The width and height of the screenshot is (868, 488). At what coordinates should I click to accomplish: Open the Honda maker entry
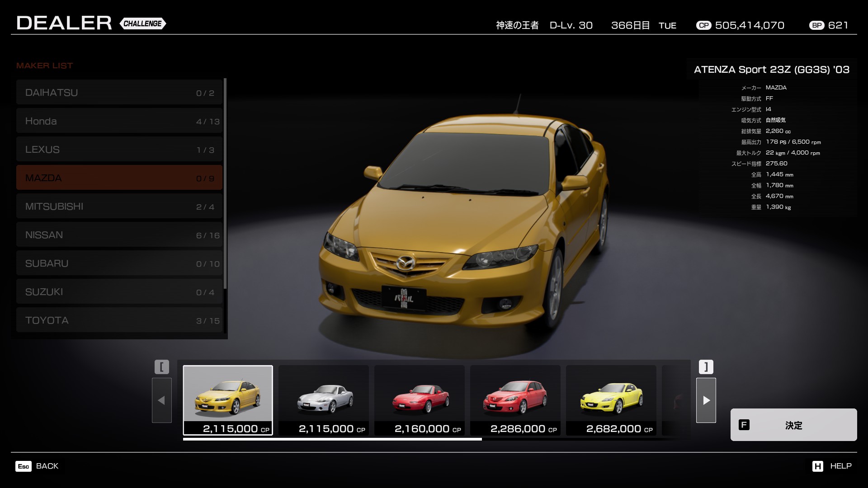click(119, 121)
